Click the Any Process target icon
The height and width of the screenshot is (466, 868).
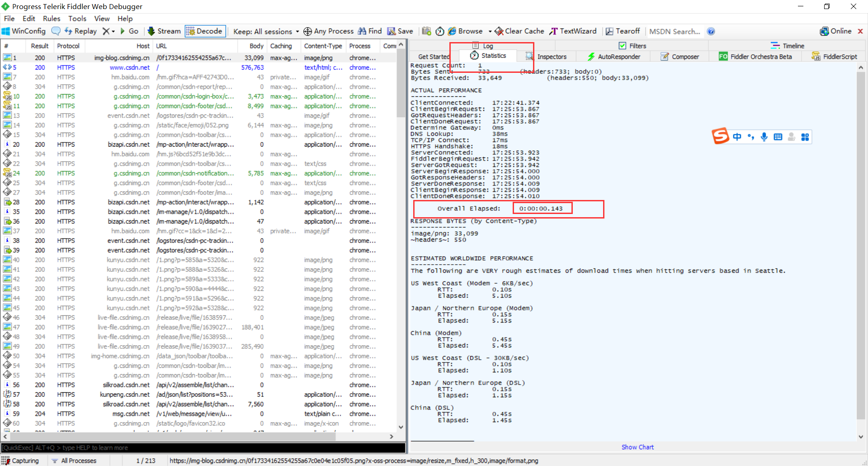point(307,31)
